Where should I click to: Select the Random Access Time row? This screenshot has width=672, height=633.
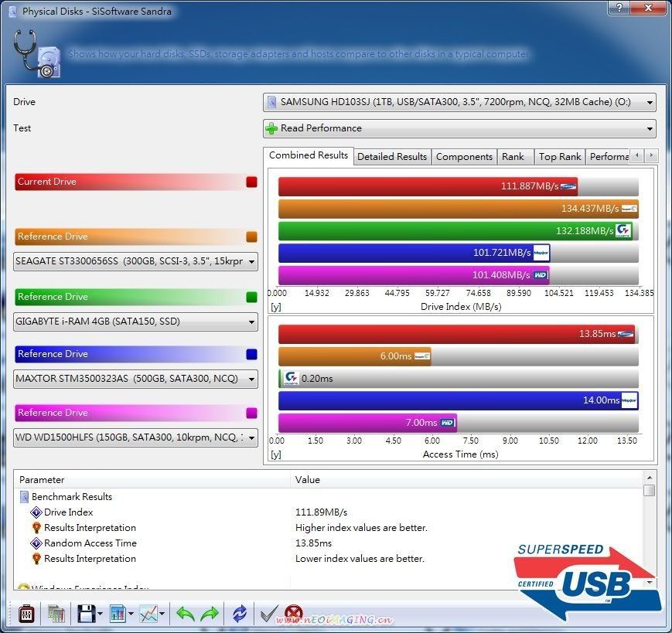(329, 543)
